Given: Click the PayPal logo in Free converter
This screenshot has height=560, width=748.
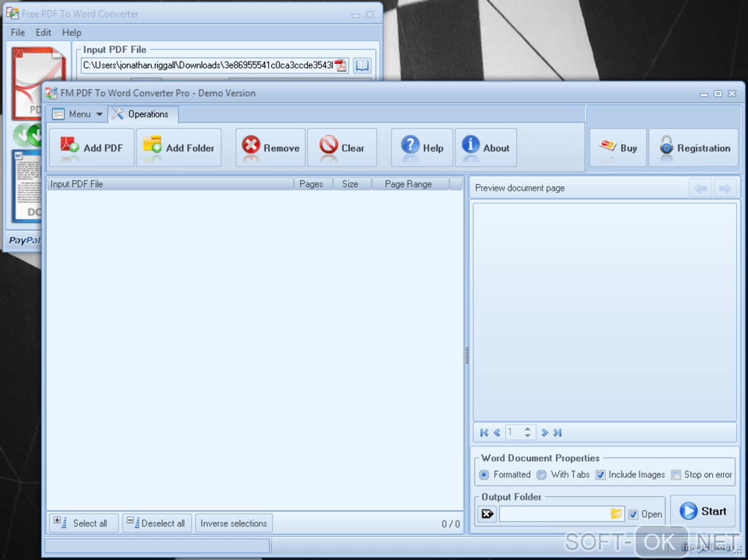Looking at the screenshot, I should [x=24, y=240].
